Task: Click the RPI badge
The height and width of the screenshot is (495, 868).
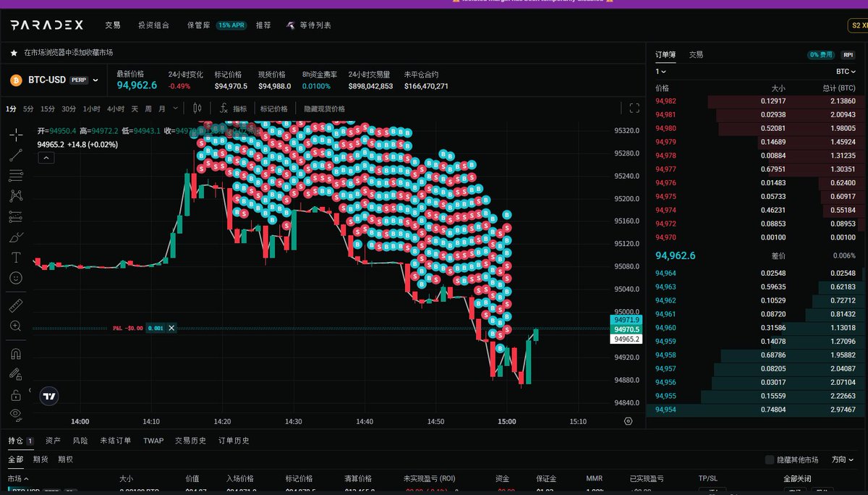Action: 848,55
